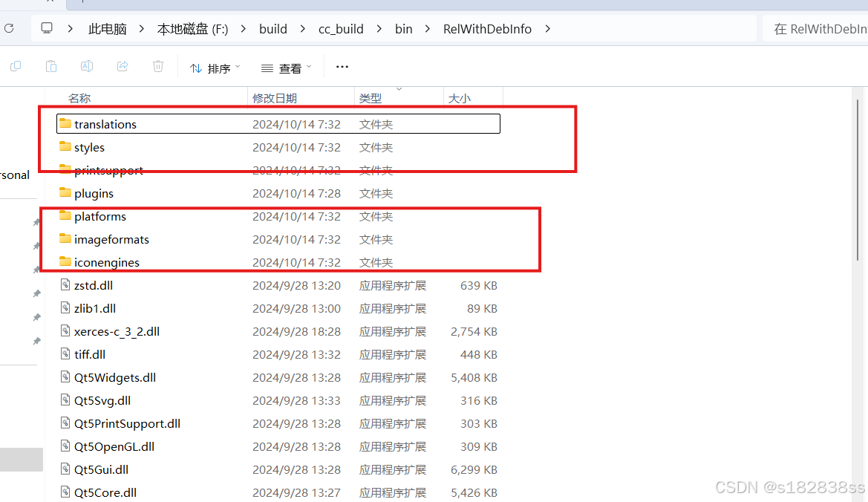868x502 pixels.
Task: Open the Qt5Widgets.dll file icon
Action: tap(65, 377)
